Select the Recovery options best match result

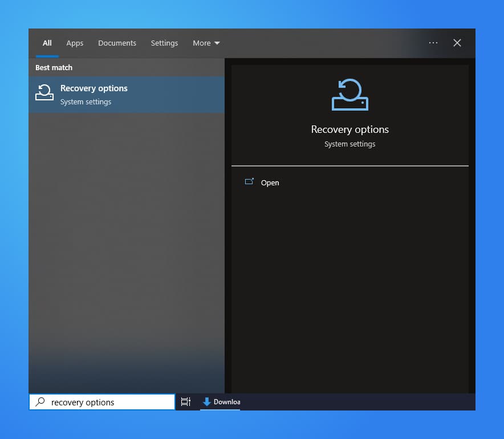(x=94, y=93)
